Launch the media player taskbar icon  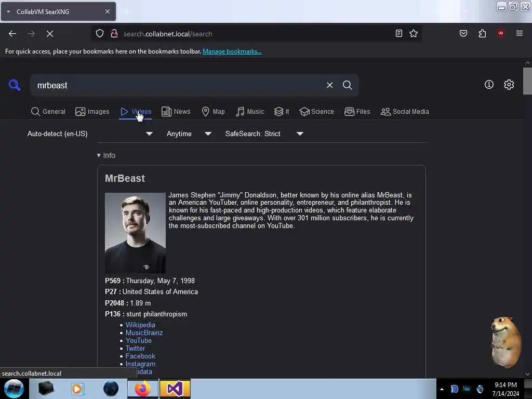tap(77, 389)
